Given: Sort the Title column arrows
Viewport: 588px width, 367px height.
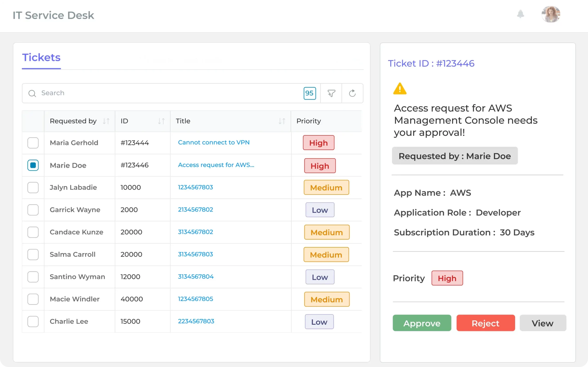Looking at the screenshot, I should [282, 121].
